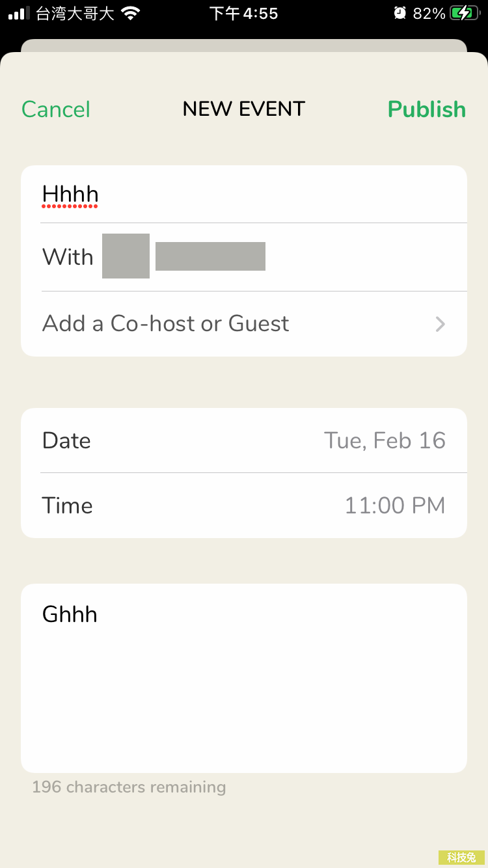The height and width of the screenshot is (868, 488).
Task: Tap the battery charging icon
Action: (465, 14)
